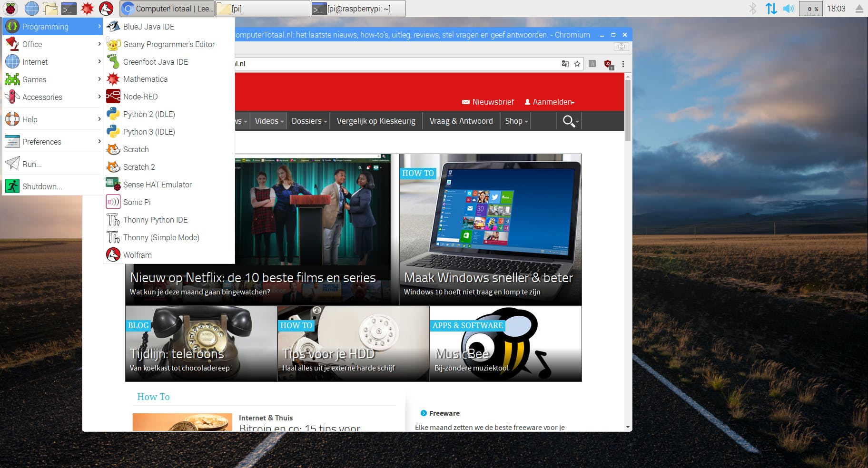Open the Videos dropdown in site navigation
This screenshot has height=468, width=868.
pos(269,121)
